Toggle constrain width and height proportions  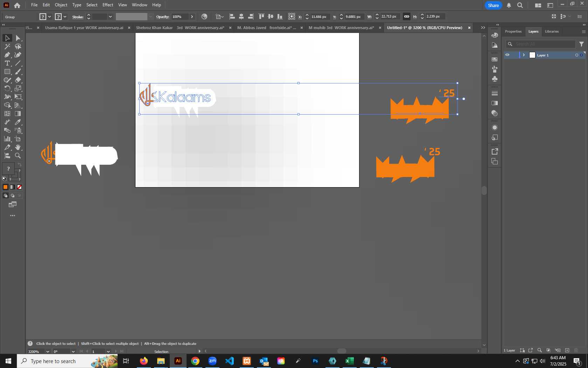click(406, 16)
